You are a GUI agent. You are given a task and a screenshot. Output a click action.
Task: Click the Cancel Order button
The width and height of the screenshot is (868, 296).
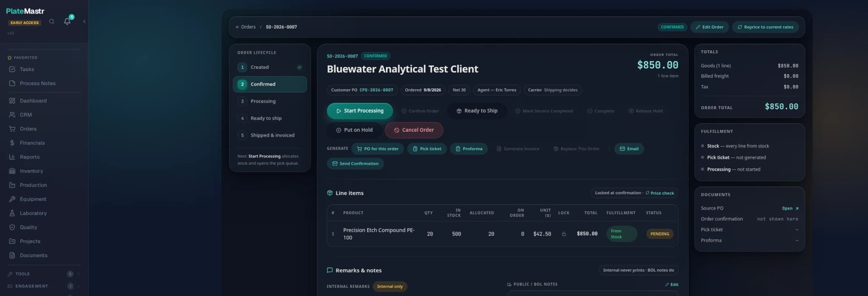tap(414, 130)
